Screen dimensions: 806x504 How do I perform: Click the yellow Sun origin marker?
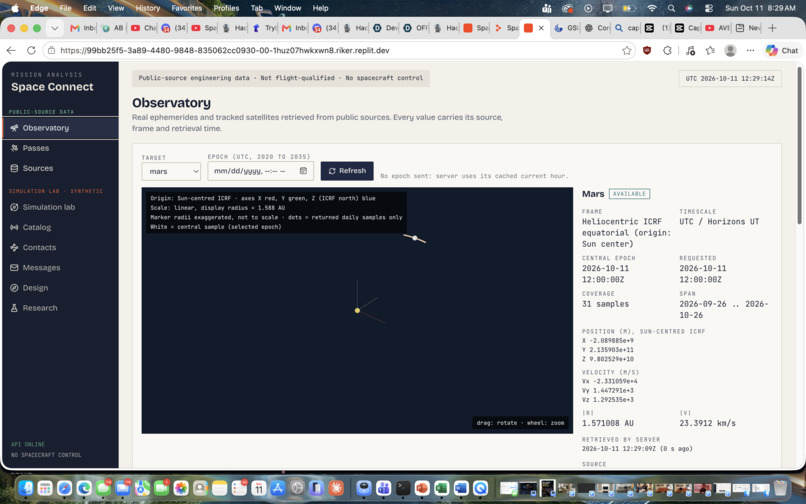click(x=357, y=311)
